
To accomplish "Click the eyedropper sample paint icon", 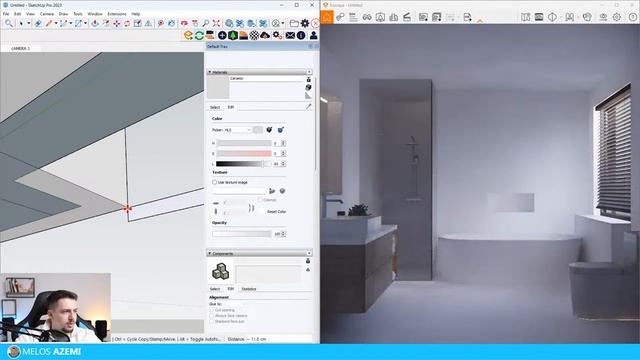I will click(x=309, y=107).
